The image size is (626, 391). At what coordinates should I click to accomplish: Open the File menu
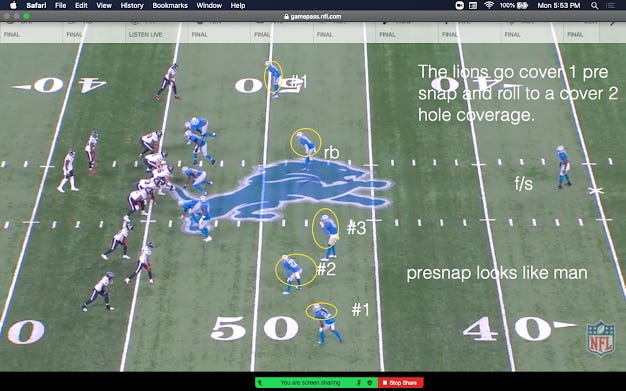tap(61, 6)
